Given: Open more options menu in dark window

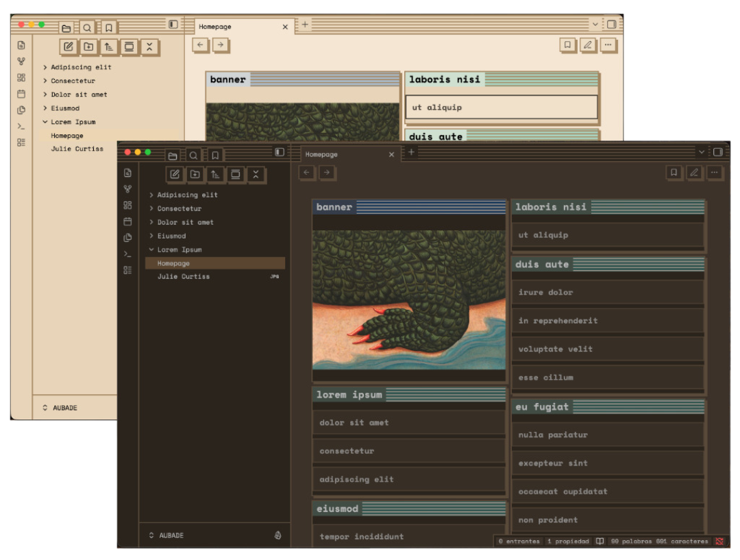Looking at the screenshot, I should [715, 172].
